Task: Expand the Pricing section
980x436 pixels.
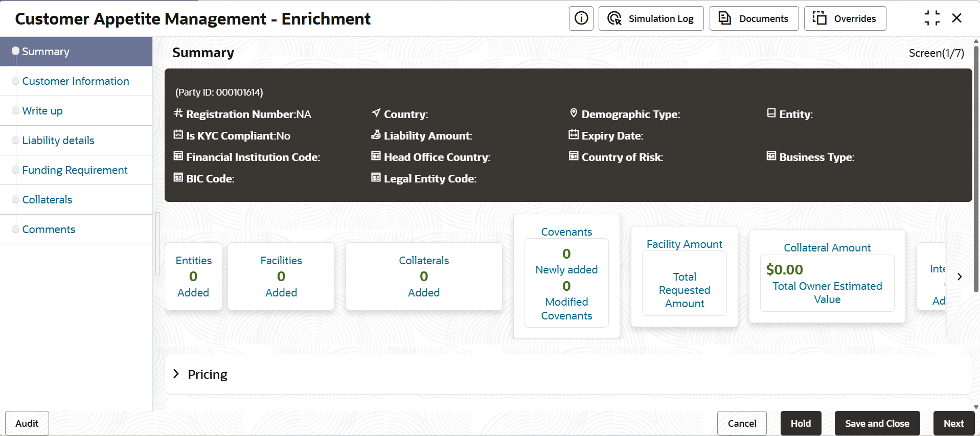Action: click(x=176, y=374)
